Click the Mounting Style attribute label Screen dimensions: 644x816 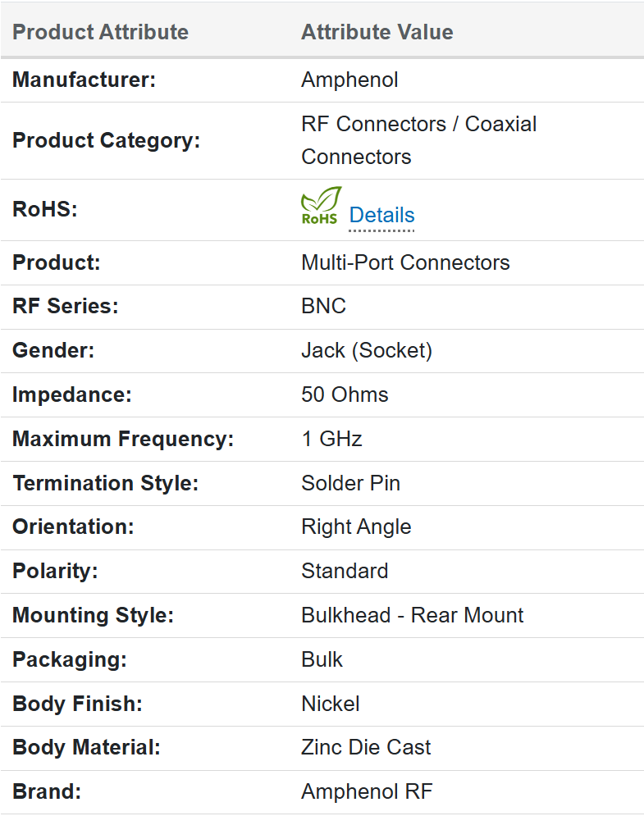tap(93, 616)
